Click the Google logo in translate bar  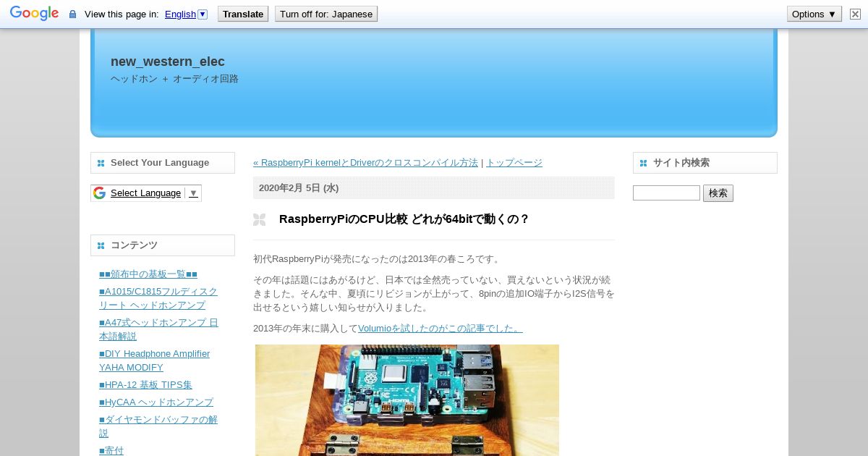pyautogui.click(x=34, y=14)
